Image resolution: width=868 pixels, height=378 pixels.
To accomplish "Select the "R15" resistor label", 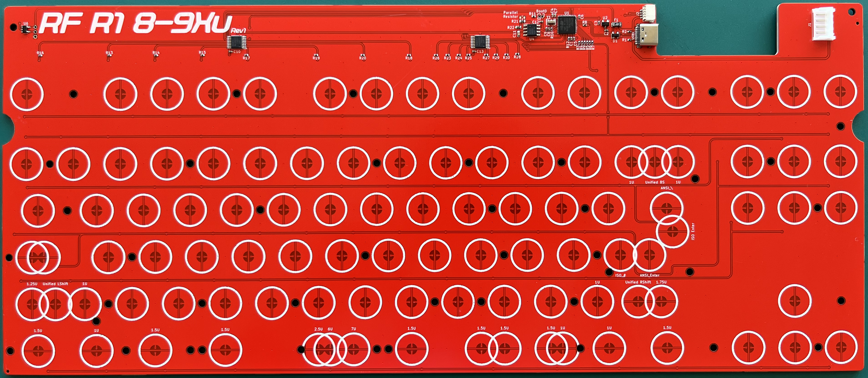I will tap(202, 53).
